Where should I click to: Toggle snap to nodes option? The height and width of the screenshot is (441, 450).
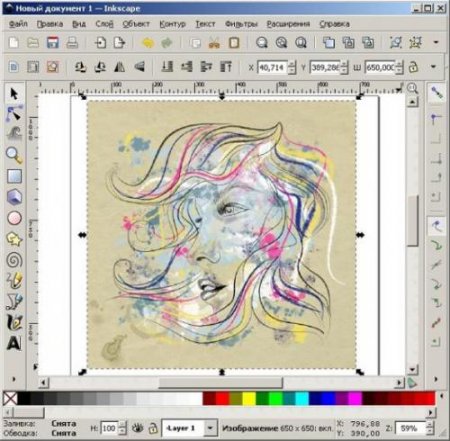[436, 226]
